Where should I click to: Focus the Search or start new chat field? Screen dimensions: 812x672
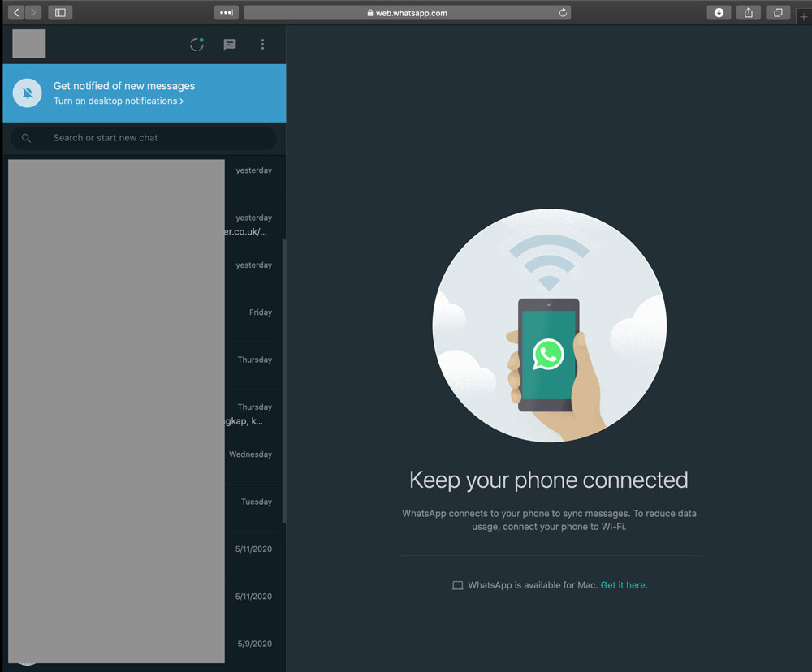point(144,138)
